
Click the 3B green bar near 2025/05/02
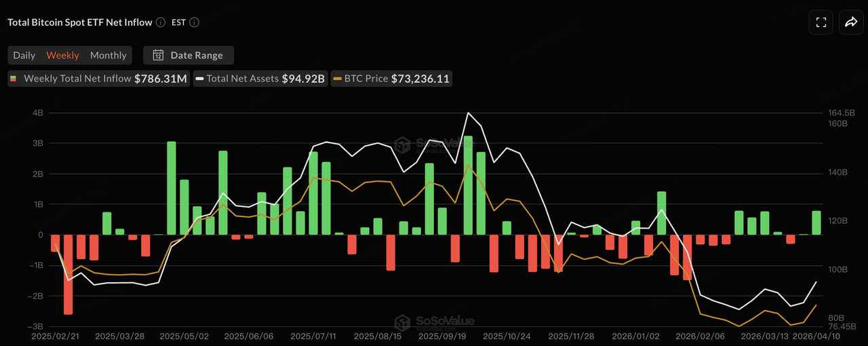click(172, 188)
